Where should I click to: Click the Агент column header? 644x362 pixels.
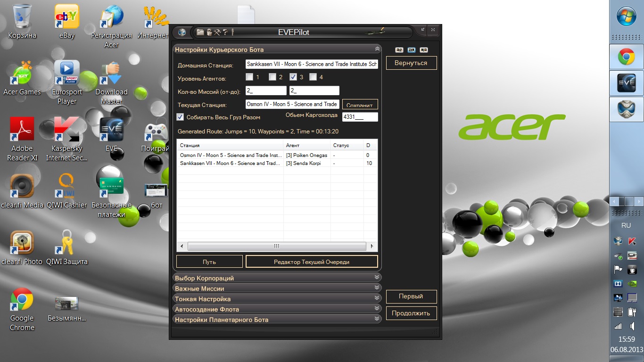tap(307, 145)
